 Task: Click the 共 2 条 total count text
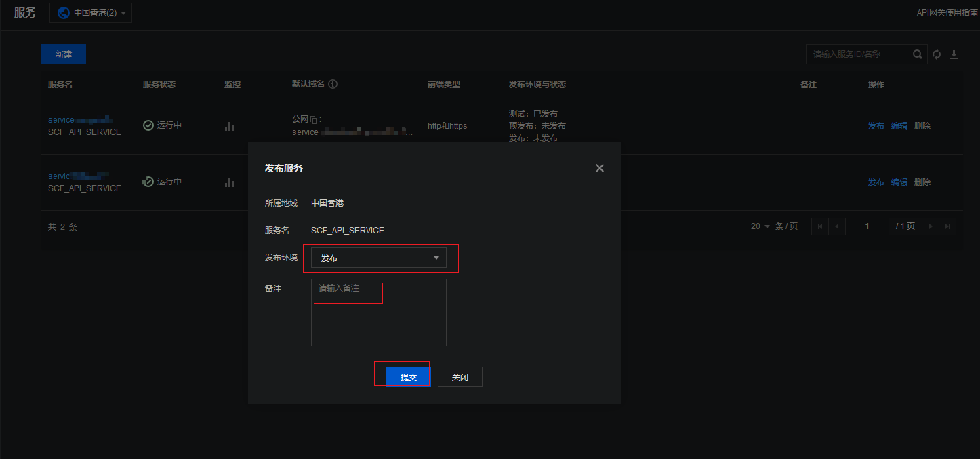[x=62, y=227]
